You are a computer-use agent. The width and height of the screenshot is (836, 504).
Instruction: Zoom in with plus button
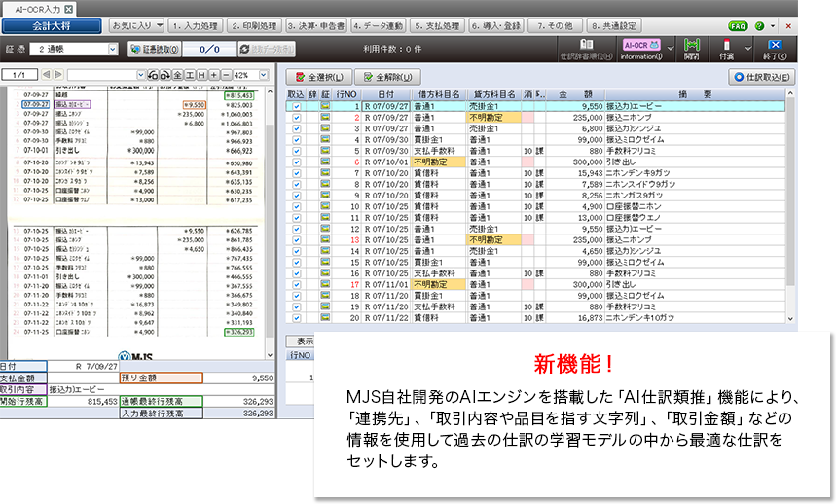tap(214, 75)
